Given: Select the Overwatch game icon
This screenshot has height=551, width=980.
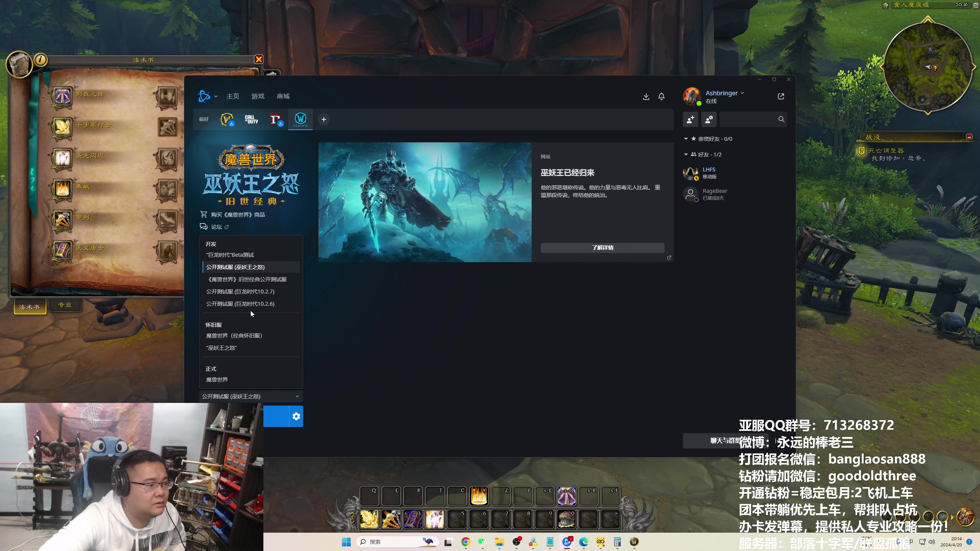Looking at the screenshot, I should click(227, 119).
